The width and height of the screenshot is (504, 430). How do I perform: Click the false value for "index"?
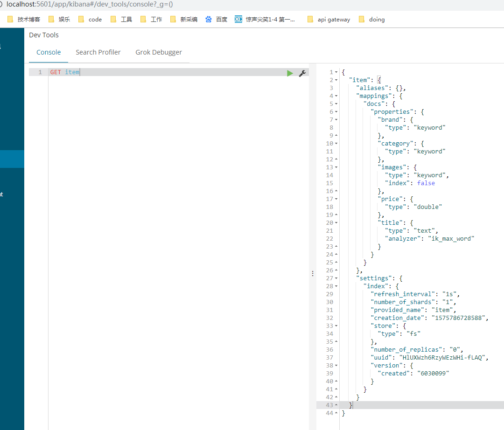click(x=426, y=183)
